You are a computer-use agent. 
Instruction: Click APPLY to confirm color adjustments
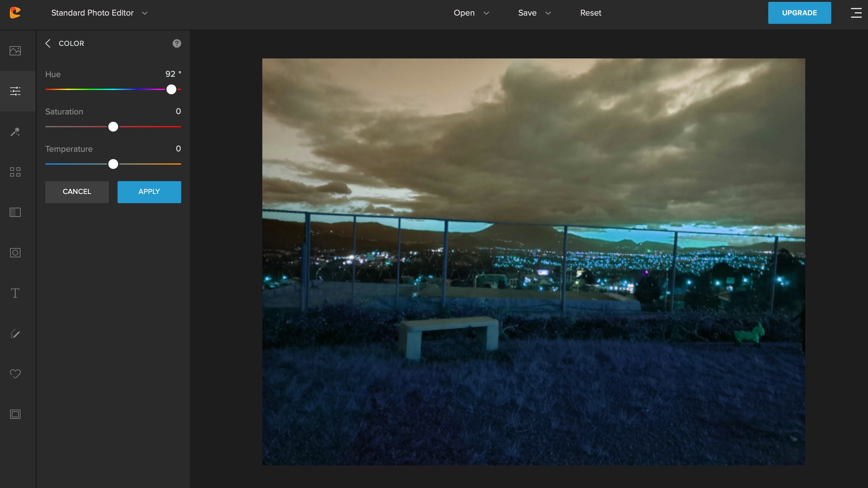[149, 192]
